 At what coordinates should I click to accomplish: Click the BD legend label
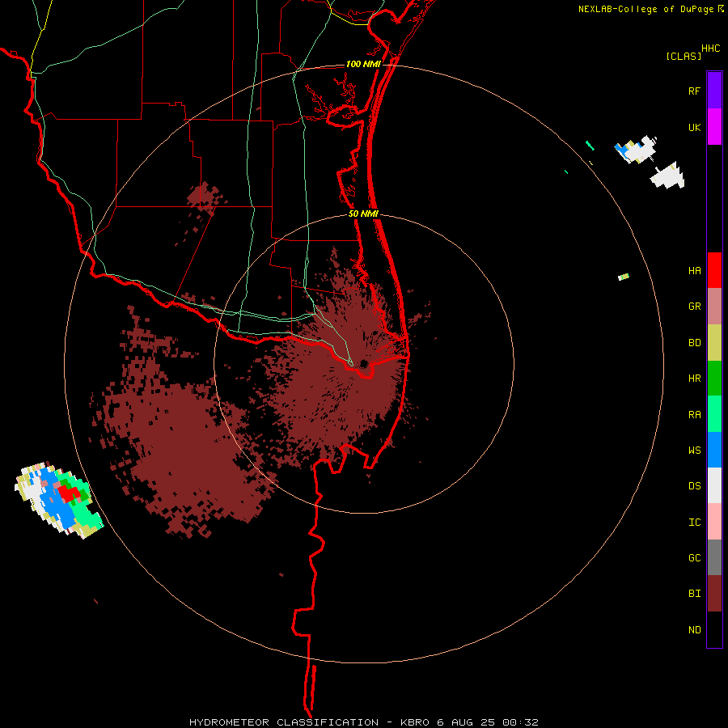click(x=694, y=343)
